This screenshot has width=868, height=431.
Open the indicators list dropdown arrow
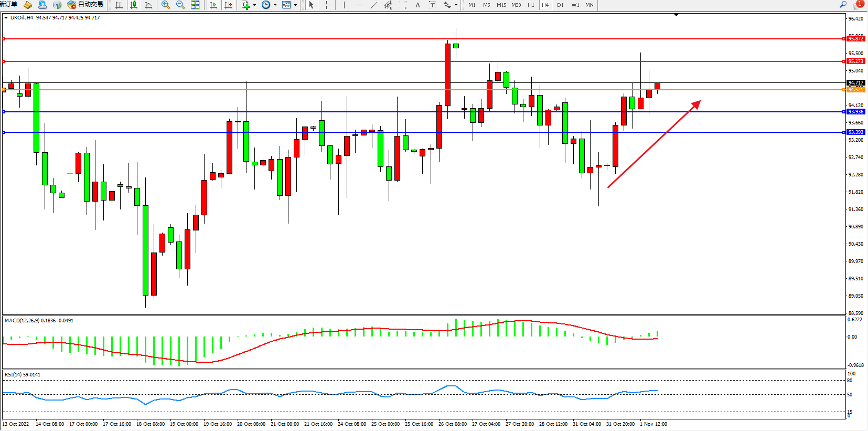pos(254,5)
